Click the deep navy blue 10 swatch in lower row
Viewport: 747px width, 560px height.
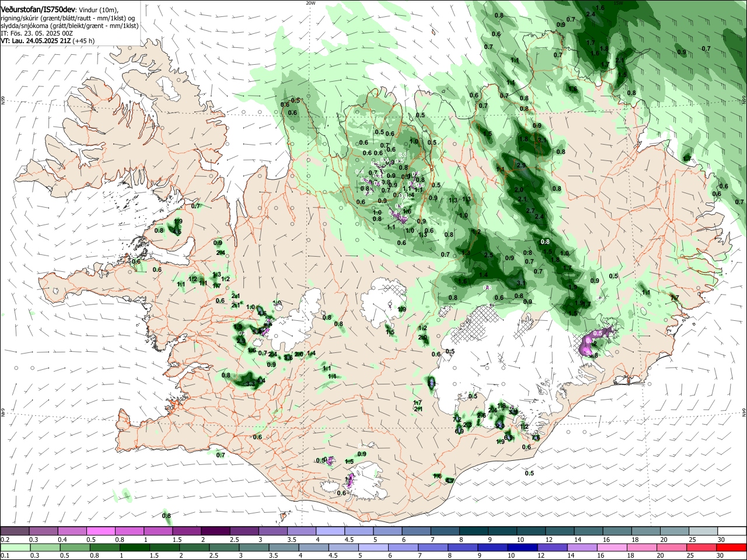coord(522,547)
